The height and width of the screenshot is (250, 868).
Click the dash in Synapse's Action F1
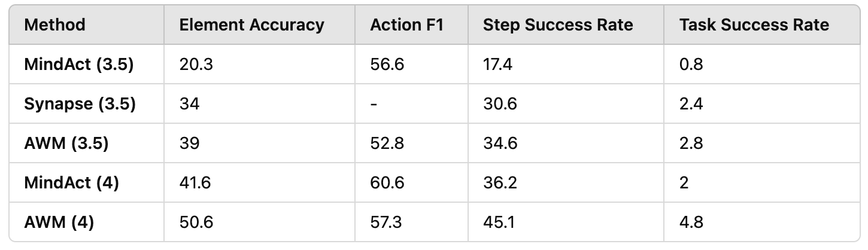coord(374,104)
